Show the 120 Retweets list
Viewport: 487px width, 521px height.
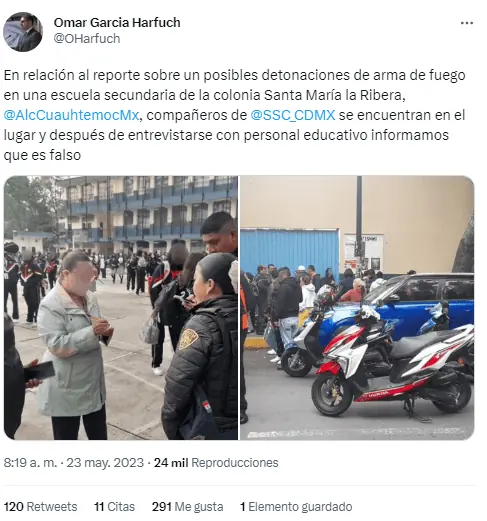pos(40,507)
